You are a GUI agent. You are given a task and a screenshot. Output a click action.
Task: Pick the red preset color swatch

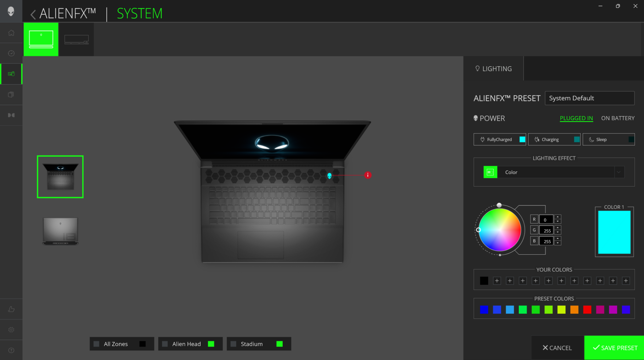coord(587,310)
